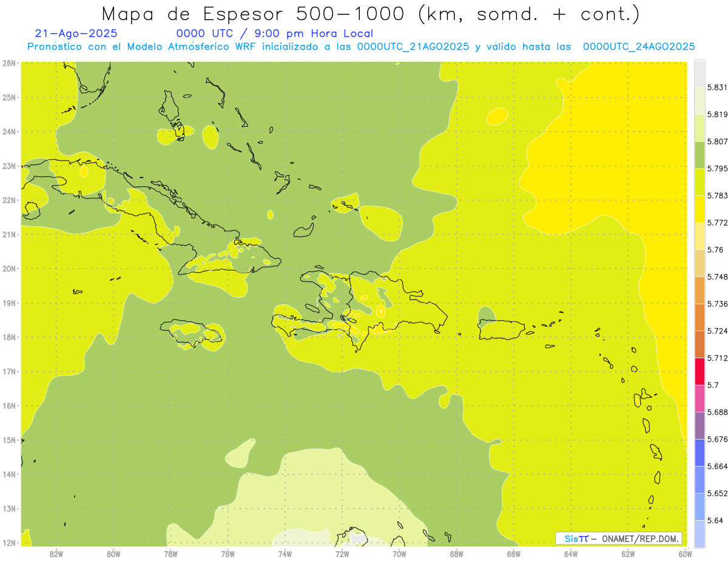Click the 'SisPI - ONAMET/REP.DOM.' label
728x562 pixels.
pyautogui.click(x=619, y=538)
